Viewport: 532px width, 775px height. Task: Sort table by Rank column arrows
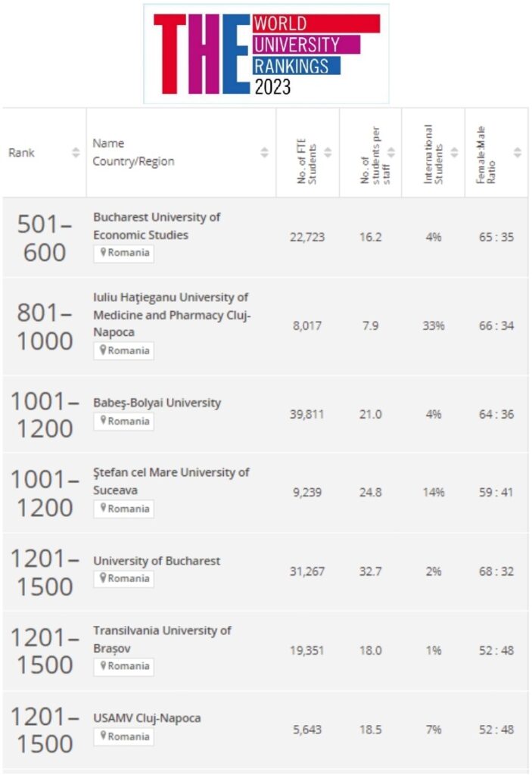pyautogui.click(x=76, y=153)
